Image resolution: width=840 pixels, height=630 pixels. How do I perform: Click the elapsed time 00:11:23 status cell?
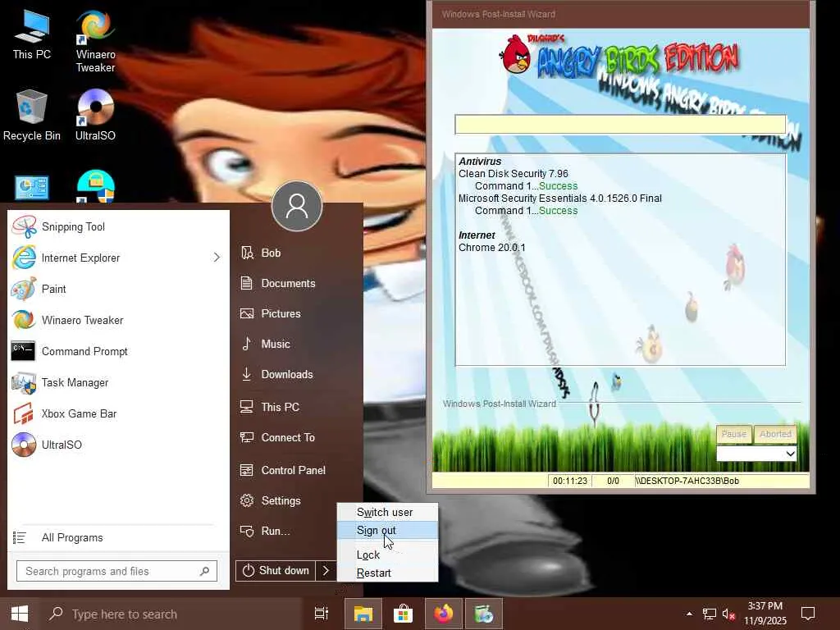point(570,481)
